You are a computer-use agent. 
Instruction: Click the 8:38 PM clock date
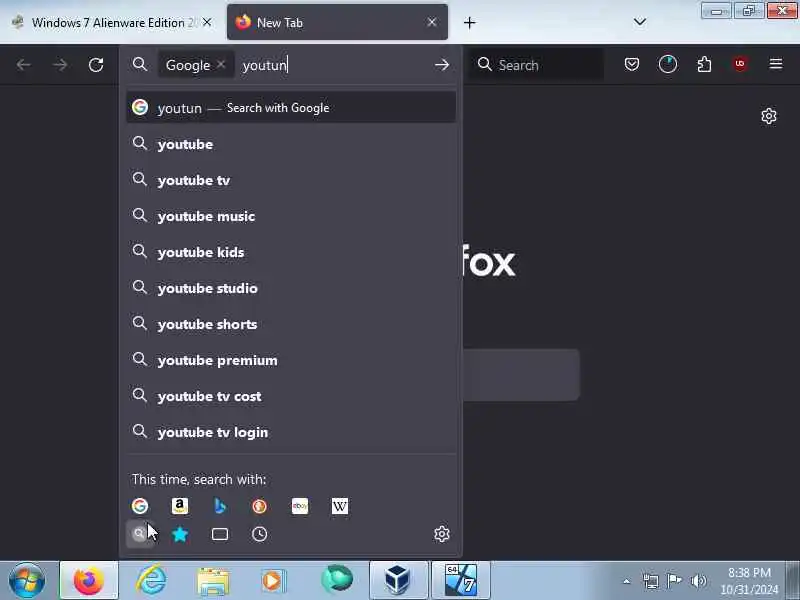pyautogui.click(x=749, y=581)
